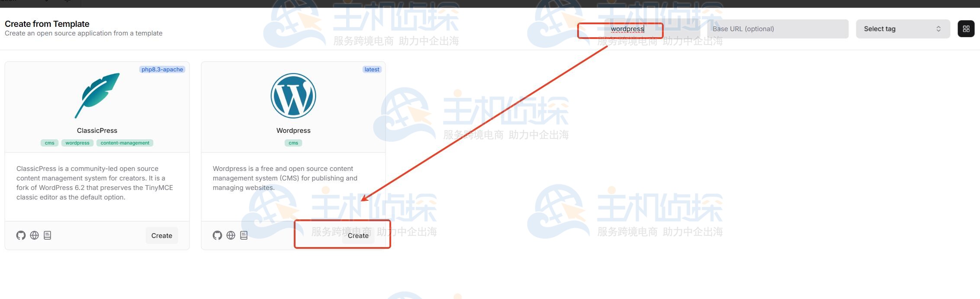Viewport: 980px width, 299px height.
Task: Click the Create from Template heading
Action: click(x=47, y=24)
